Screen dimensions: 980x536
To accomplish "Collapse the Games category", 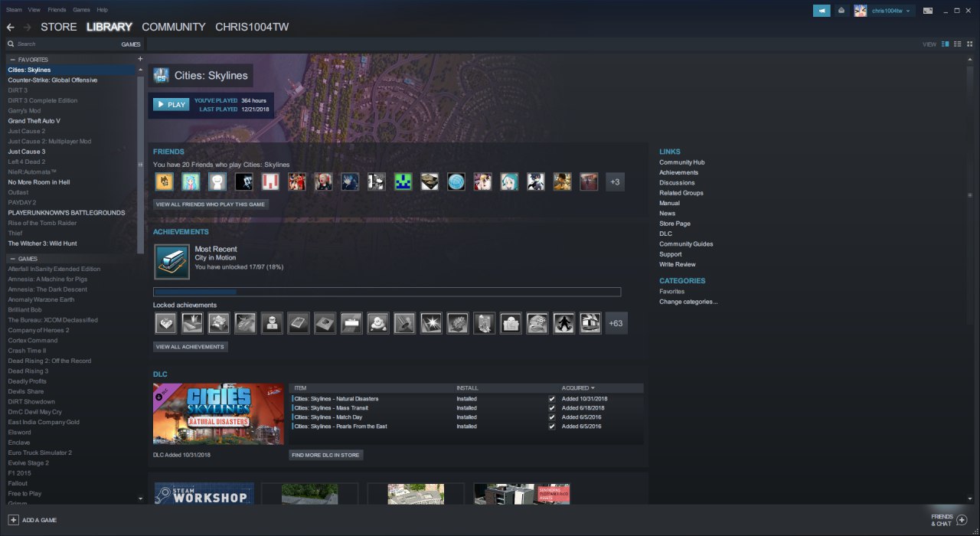I will [x=12, y=259].
